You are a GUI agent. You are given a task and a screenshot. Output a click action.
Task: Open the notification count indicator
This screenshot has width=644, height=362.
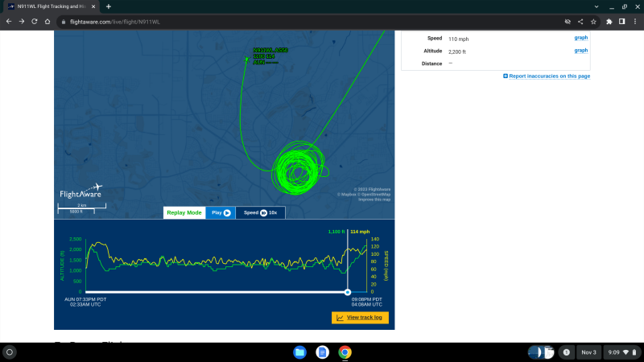pos(567,352)
